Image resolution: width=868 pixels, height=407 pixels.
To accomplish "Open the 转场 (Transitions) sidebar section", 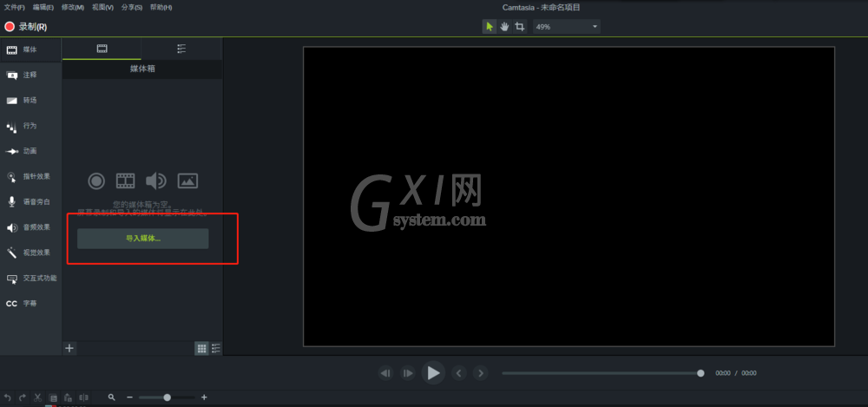I will pos(30,101).
